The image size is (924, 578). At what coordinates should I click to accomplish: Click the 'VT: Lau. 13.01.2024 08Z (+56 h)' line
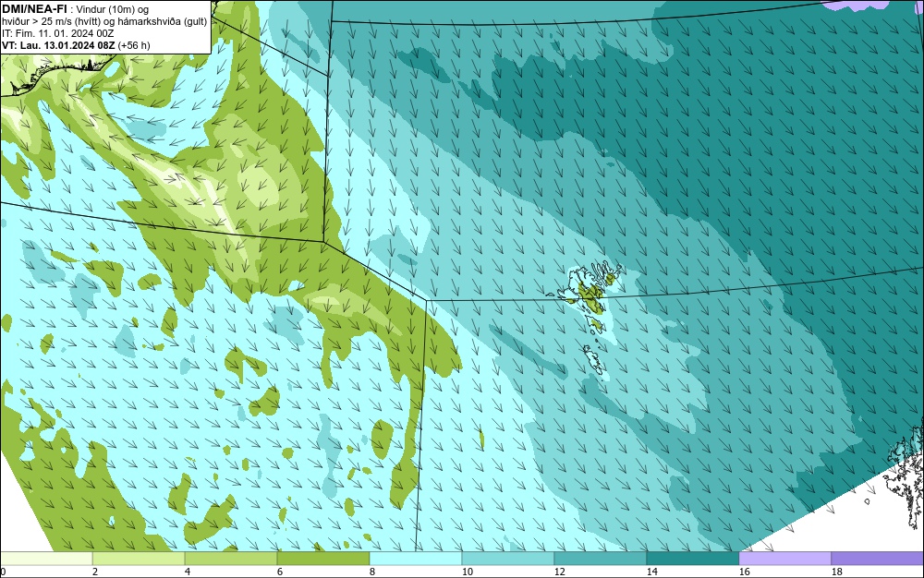point(76,44)
